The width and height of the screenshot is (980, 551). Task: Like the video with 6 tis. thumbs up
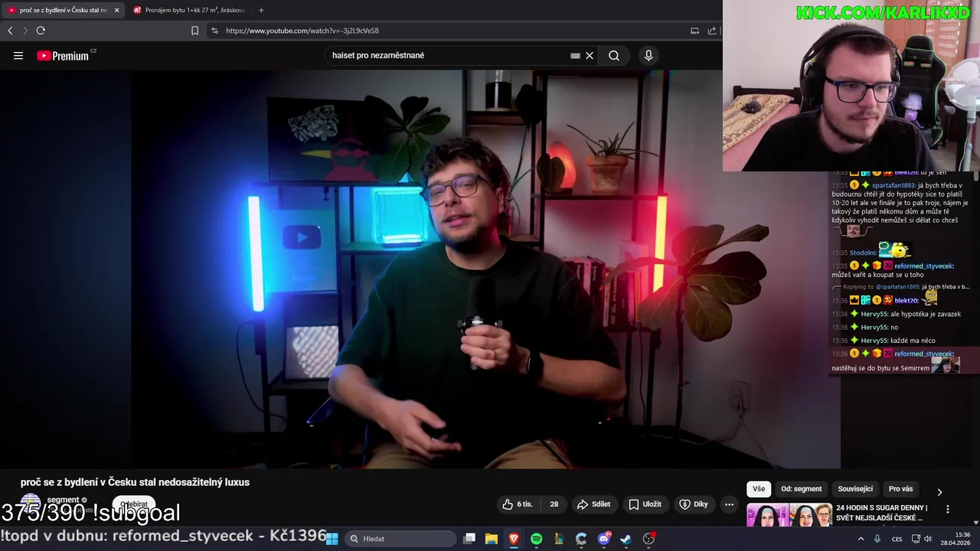[x=517, y=504]
